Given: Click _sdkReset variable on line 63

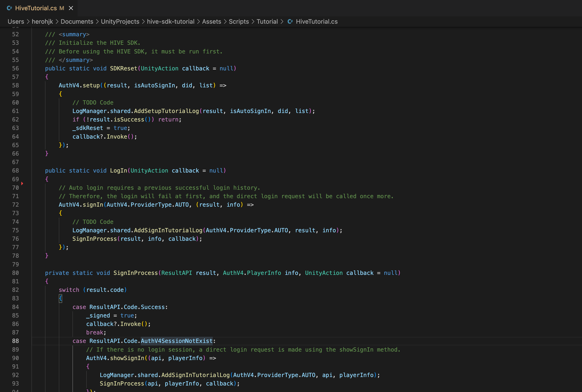Looking at the screenshot, I should 88,128.
